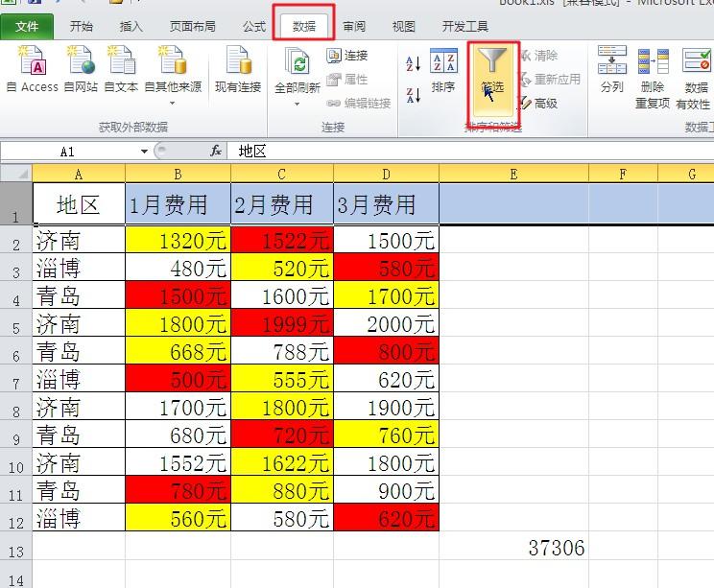The image size is (714, 588).
Task: Click the Select All corner button
Action: click(16, 174)
